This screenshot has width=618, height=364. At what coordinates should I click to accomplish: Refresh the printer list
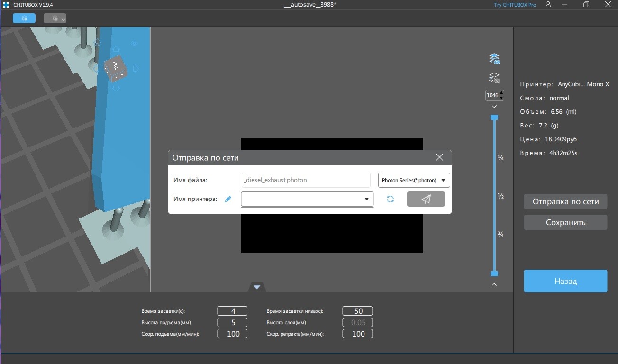390,199
